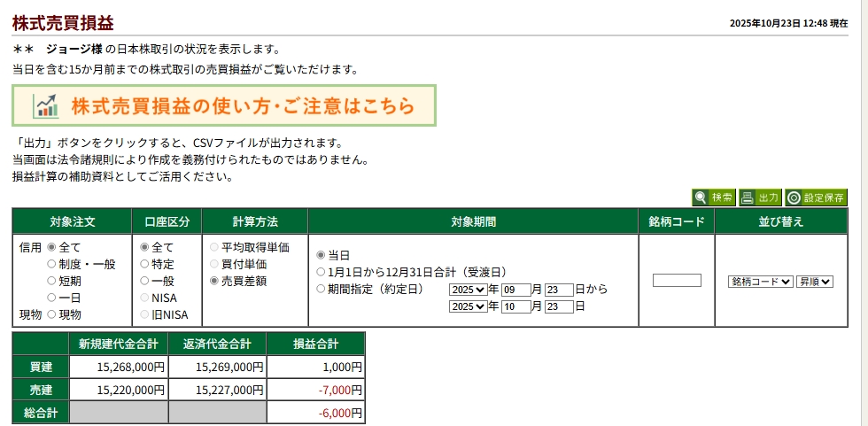Select 制度・一般 under 対象注文
The width and height of the screenshot is (868, 426).
(51, 264)
